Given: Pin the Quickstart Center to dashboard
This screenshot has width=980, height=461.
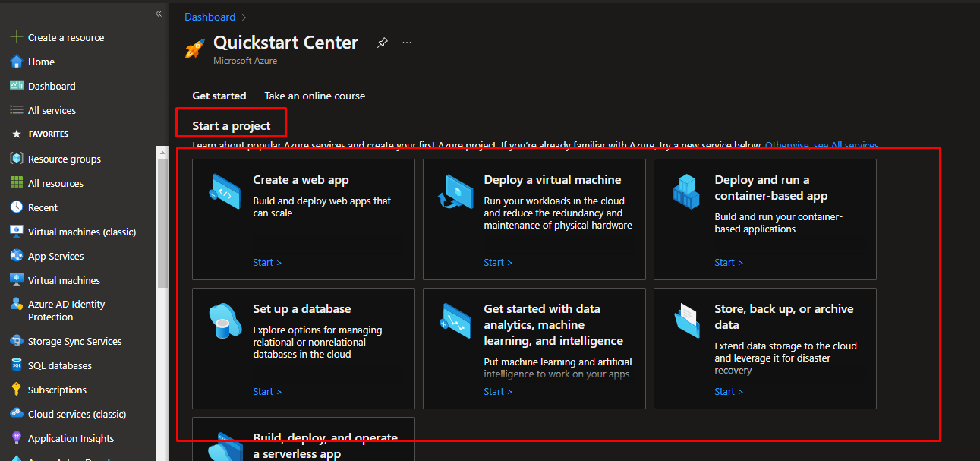Looking at the screenshot, I should coord(383,43).
